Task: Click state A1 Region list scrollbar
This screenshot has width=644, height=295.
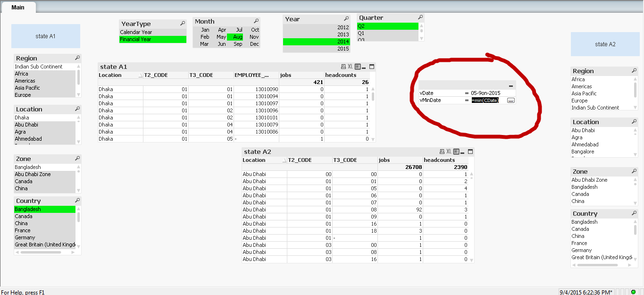Action: tap(78, 81)
